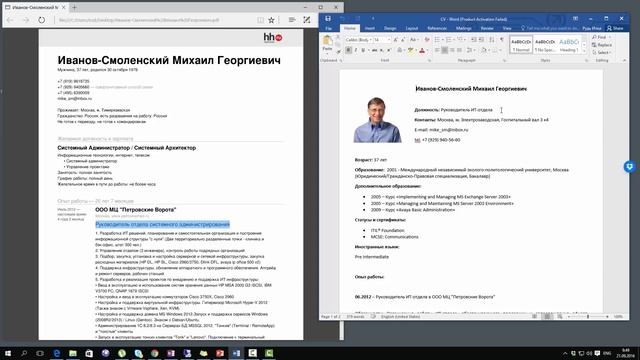Click Paste in Word's Clipboard group
This screenshot has height=360, width=640.
(327, 44)
